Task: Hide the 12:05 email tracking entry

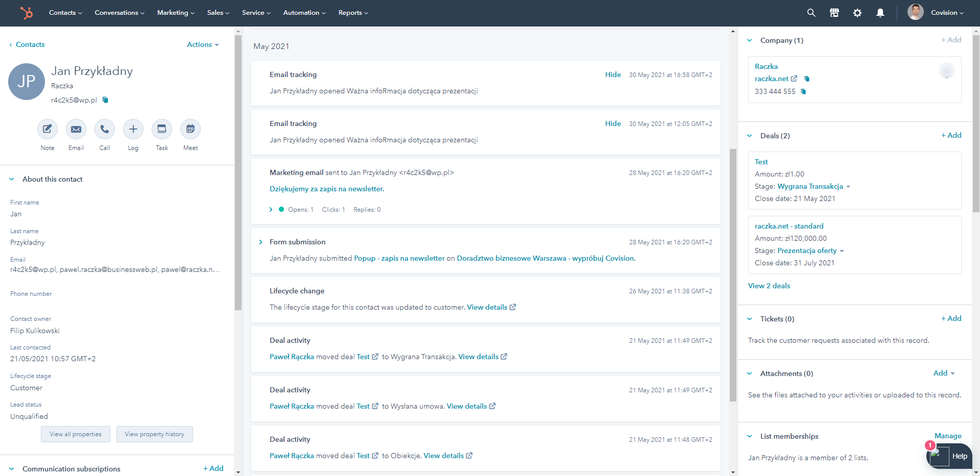Action: click(613, 123)
